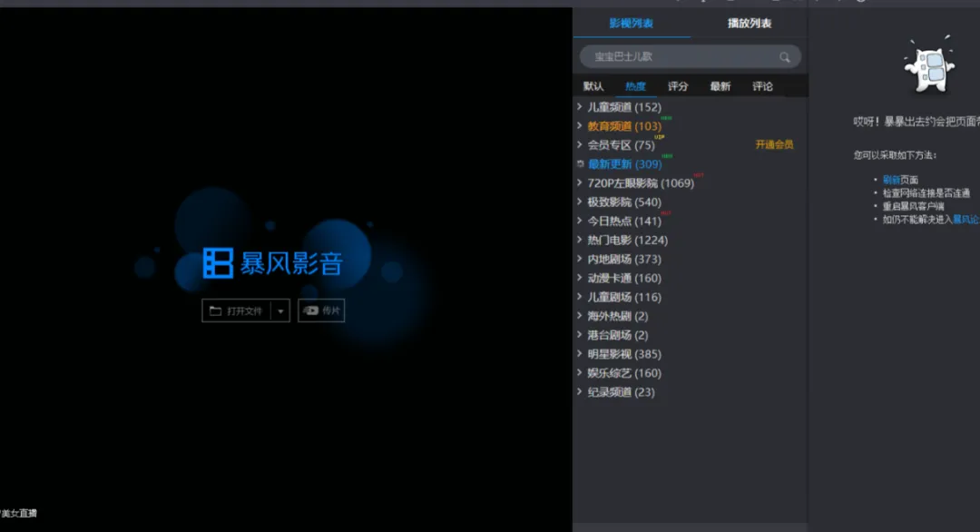Switch to the 播放列表 tab
Screen dimensions: 980x532
pyautogui.click(x=750, y=23)
